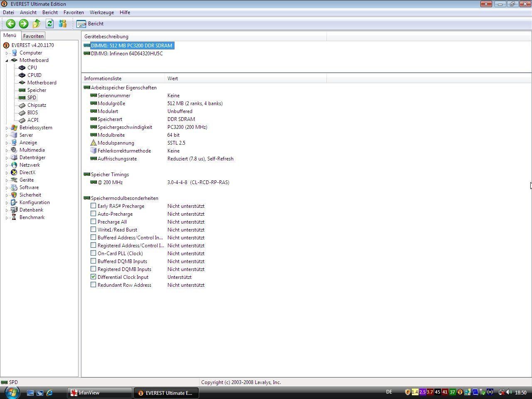The image size is (532, 399).
Task: Expand the Datenträger tree node
Action: [7, 158]
